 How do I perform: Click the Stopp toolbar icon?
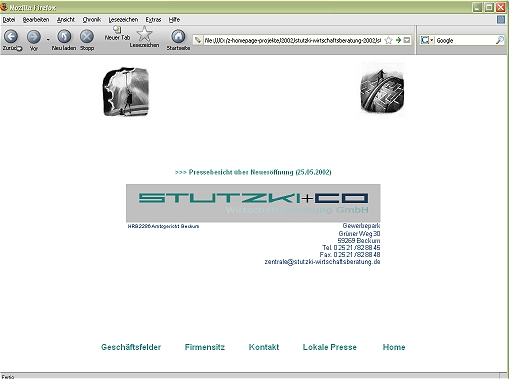pyautogui.click(x=87, y=36)
